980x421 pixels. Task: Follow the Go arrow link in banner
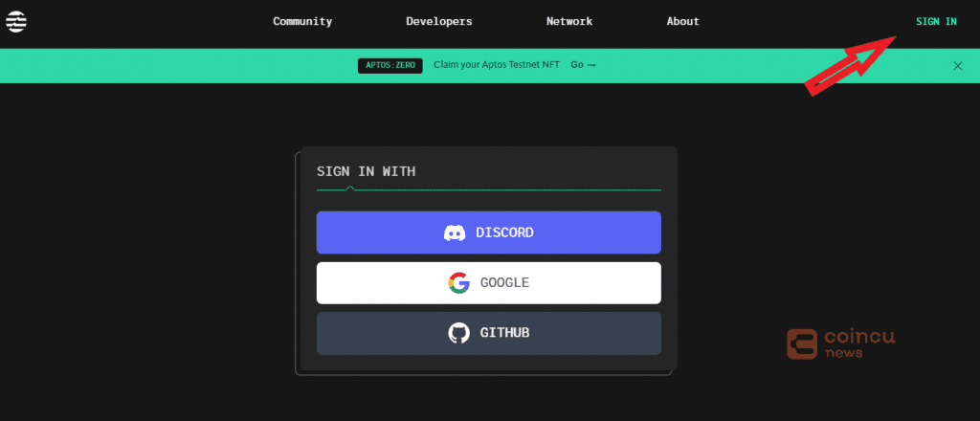pyautogui.click(x=583, y=65)
